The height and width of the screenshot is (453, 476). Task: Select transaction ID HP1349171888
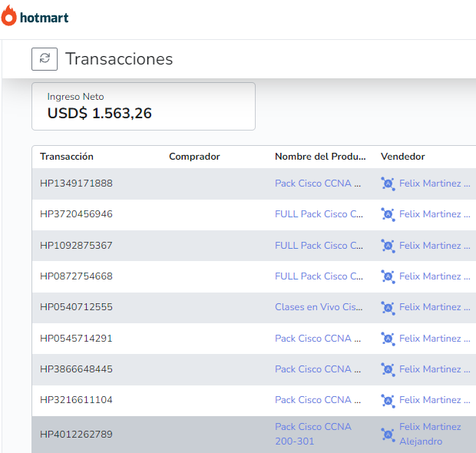76,184
